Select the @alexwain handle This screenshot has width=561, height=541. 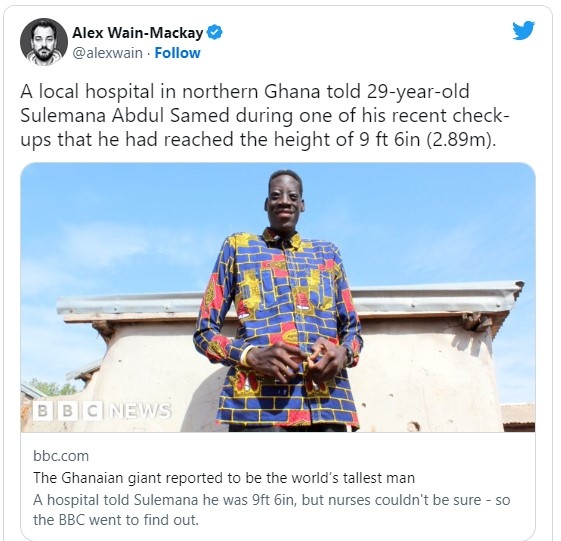(x=107, y=53)
